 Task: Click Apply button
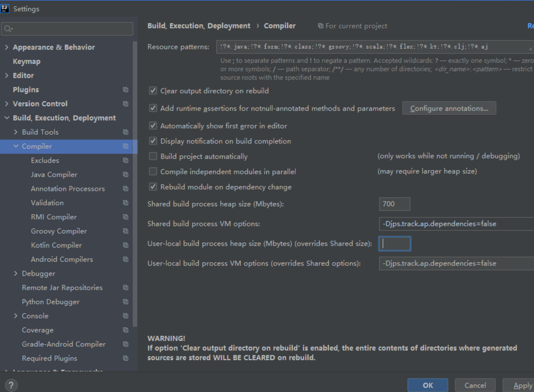click(519, 385)
